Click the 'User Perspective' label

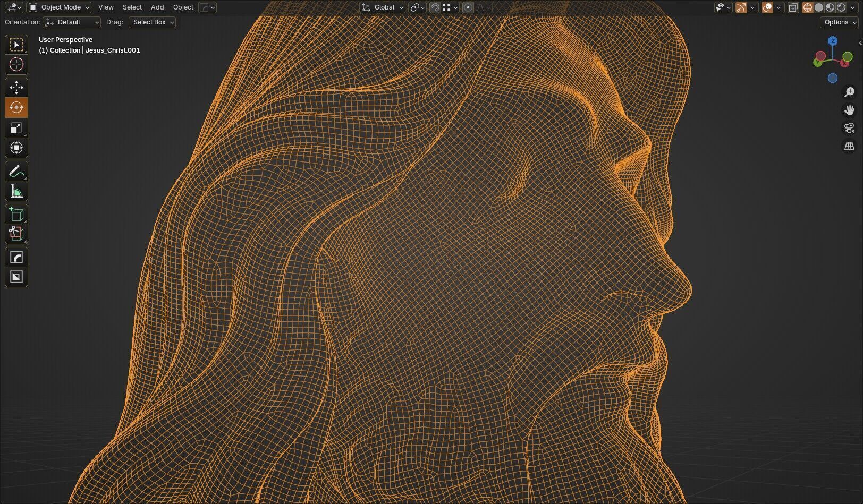[65, 40]
